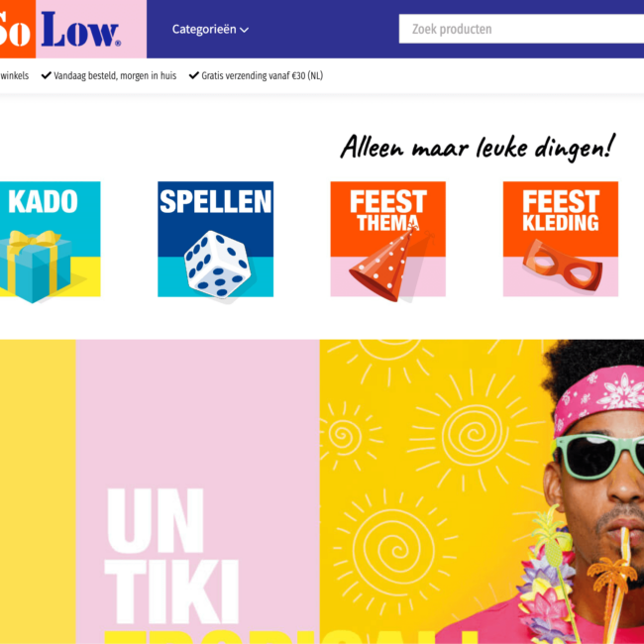Open the FEEST THEMA party hat tile
The height and width of the screenshot is (644, 644).
point(388,239)
